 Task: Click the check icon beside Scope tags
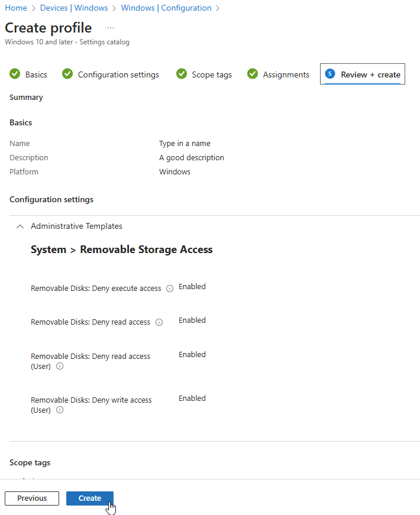tap(182, 74)
